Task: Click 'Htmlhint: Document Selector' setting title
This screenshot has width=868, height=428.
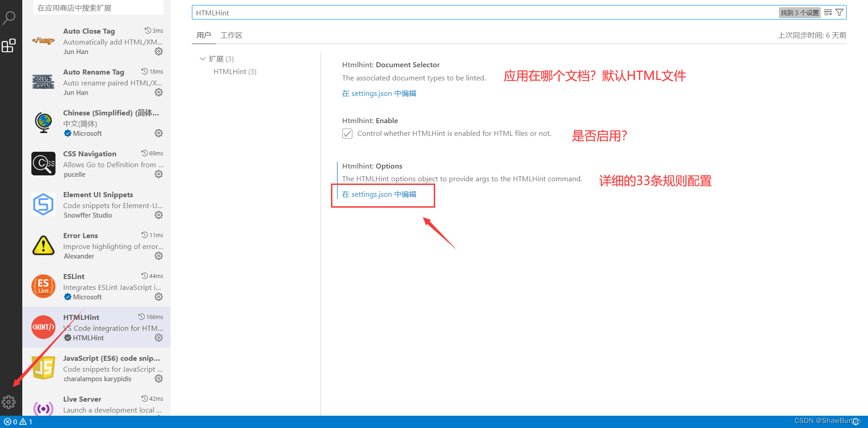Action: (x=391, y=65)
